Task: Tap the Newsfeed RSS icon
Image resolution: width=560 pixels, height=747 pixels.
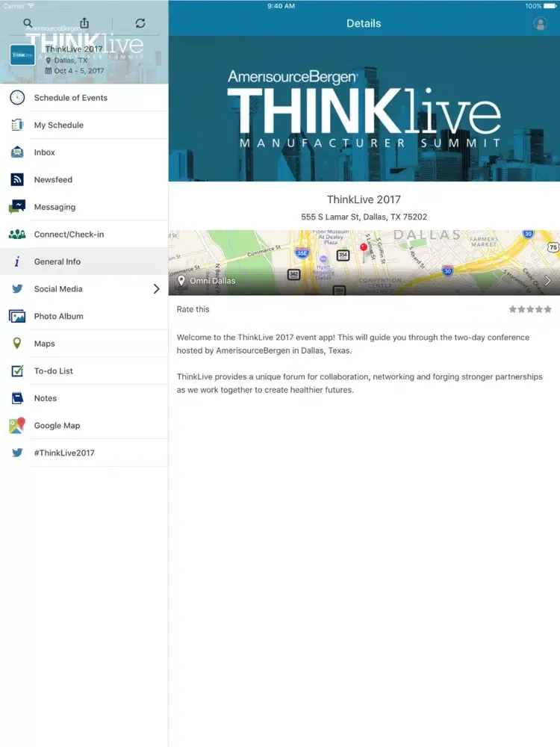Action: coord(17,179)
